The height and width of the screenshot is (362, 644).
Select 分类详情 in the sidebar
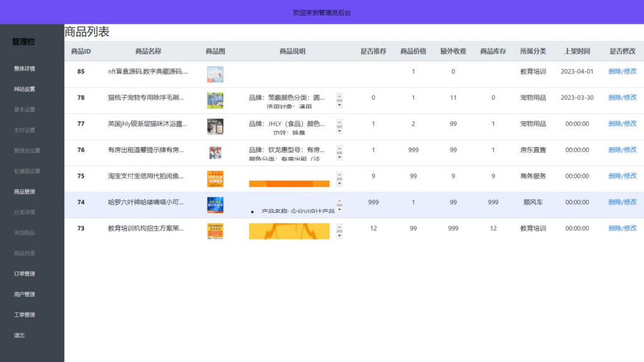(x=24, y=212)
